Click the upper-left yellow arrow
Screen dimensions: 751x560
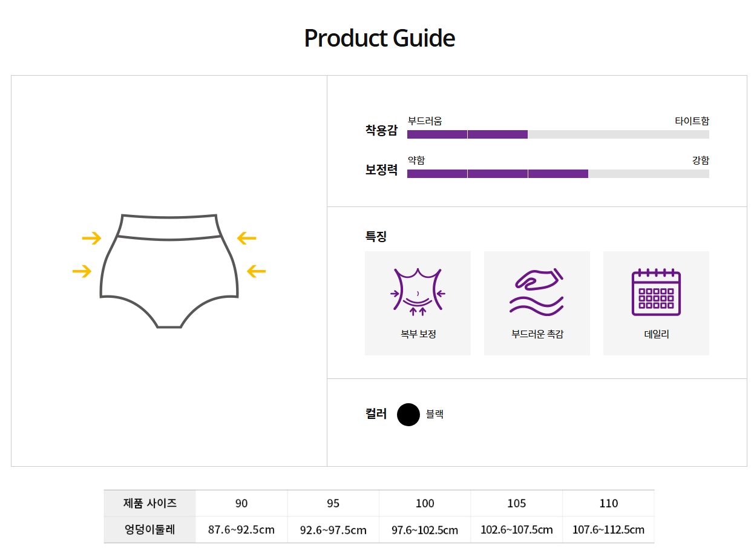91,238
